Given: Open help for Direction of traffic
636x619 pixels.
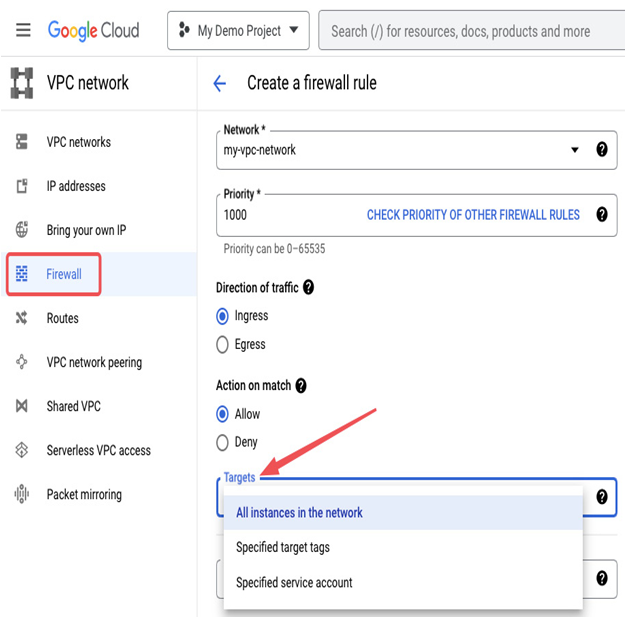Looking at the screenshot, I should click(x=309, y=288).
